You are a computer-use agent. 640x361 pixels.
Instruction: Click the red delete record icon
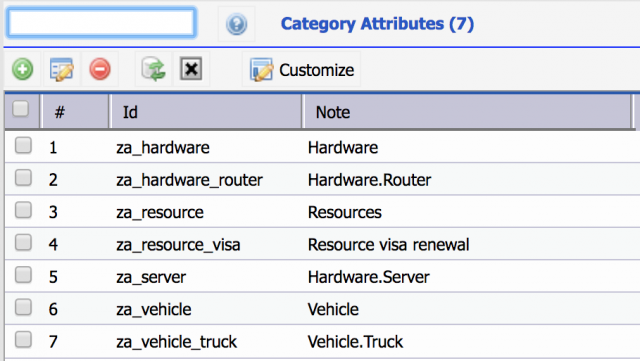[100, 69]
